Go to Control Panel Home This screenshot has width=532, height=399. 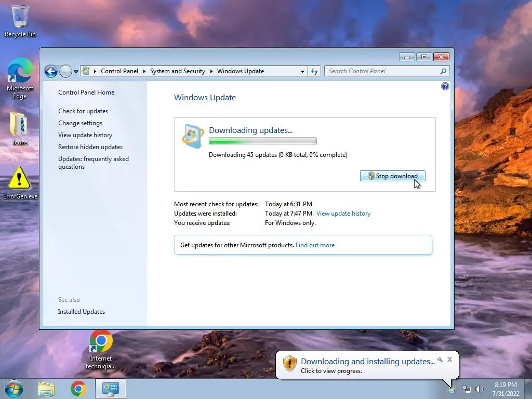(86, 92)
